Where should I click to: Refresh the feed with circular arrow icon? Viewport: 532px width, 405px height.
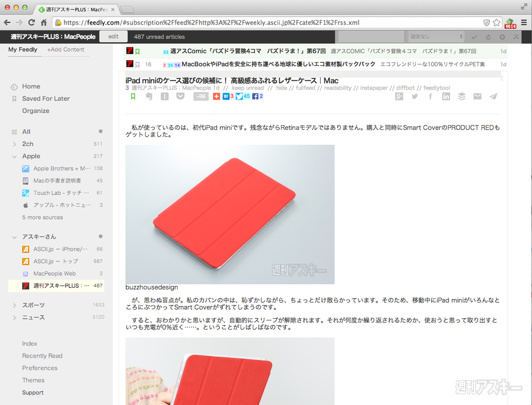pyautogui.click(x=488, y=37)
